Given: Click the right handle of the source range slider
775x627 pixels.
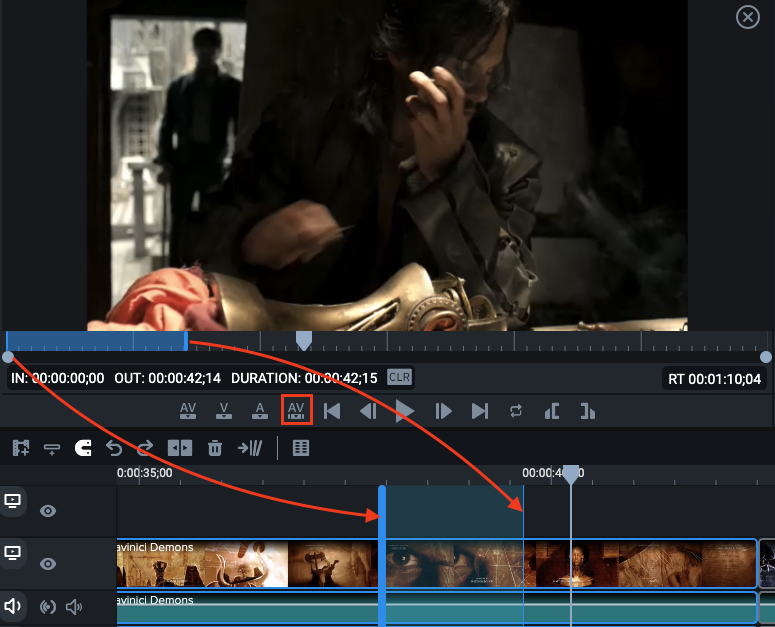Looking at the screenshot, I should pyautogui.click(x=766, y=357).
